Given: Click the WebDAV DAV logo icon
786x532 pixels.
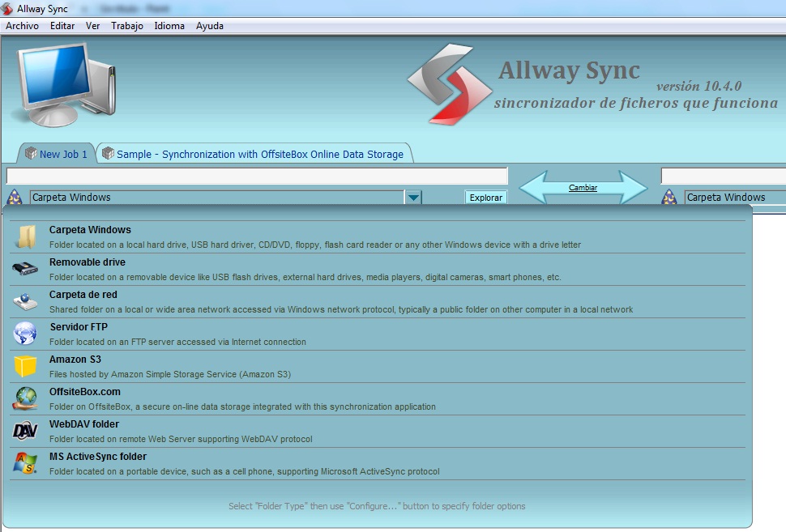Looking at the screenshot, I should point(25,431).
